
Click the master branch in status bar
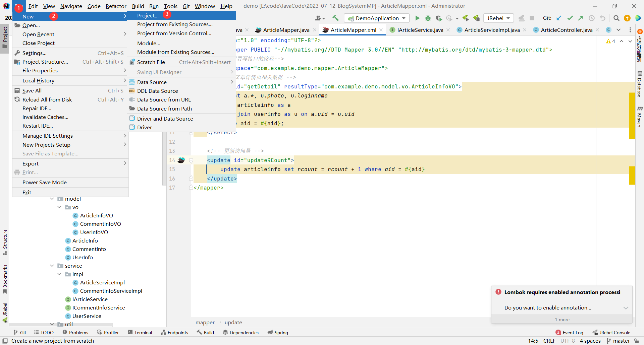pyautogui.click(x=618, y=341)
